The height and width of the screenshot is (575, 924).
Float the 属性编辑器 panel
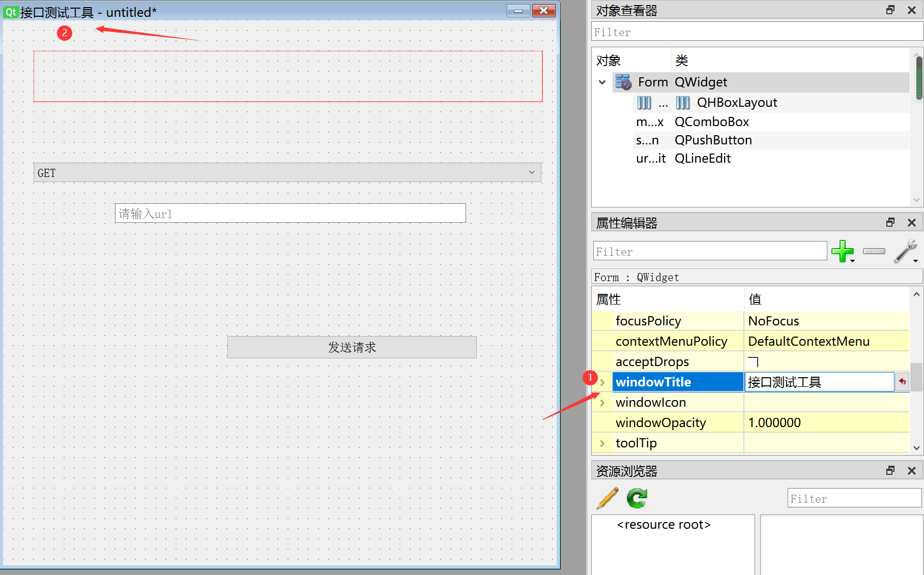[x=890, y=223]
